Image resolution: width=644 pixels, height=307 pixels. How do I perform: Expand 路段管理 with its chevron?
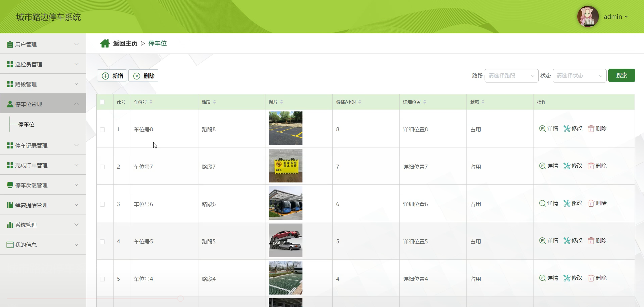tap(76, 84)
